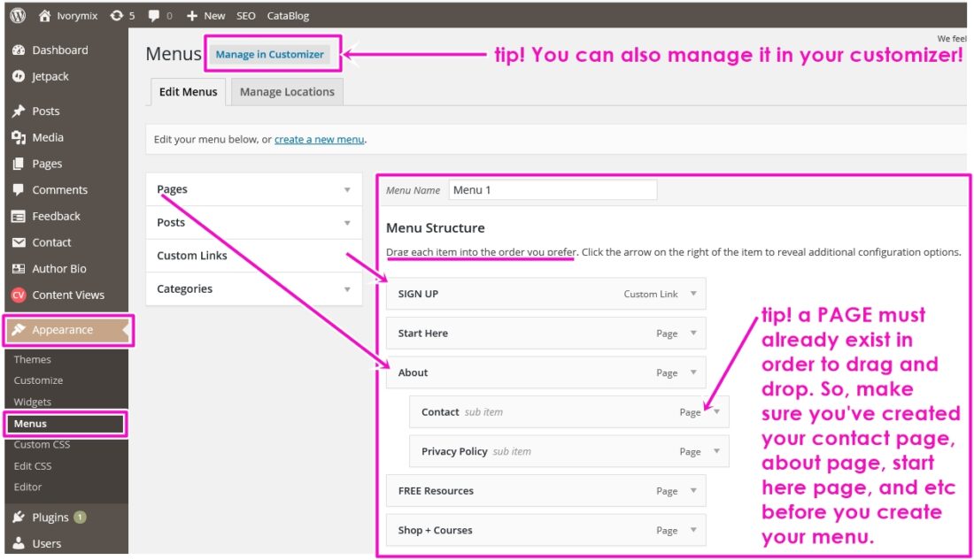Image resolution: width=974 pixels, height=560 pixels.
Task: Open the comments bubble in admin bar
Action: coord(152,15)
